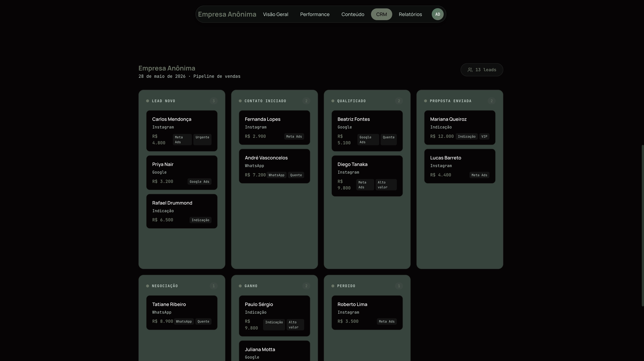Click Urgente tag on Carlos Mendonça
The width and height of the screenshot is (644, 361).
(202, 140)
